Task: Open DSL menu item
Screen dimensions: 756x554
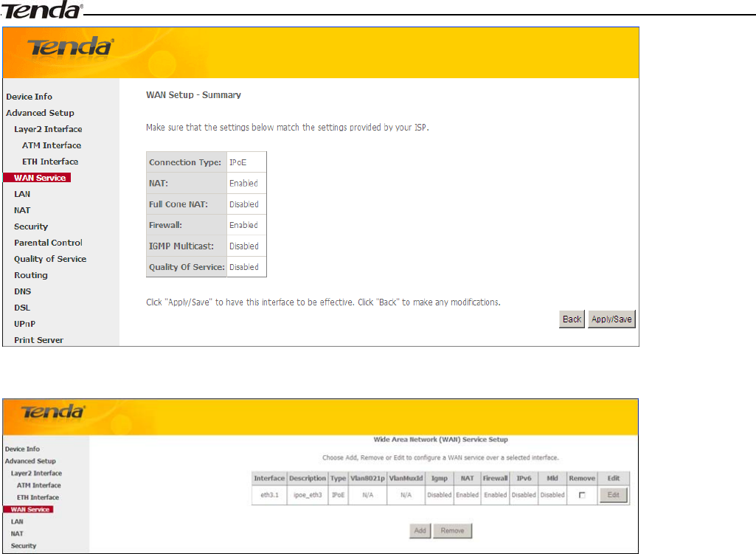Action: [x=22, y=308]
